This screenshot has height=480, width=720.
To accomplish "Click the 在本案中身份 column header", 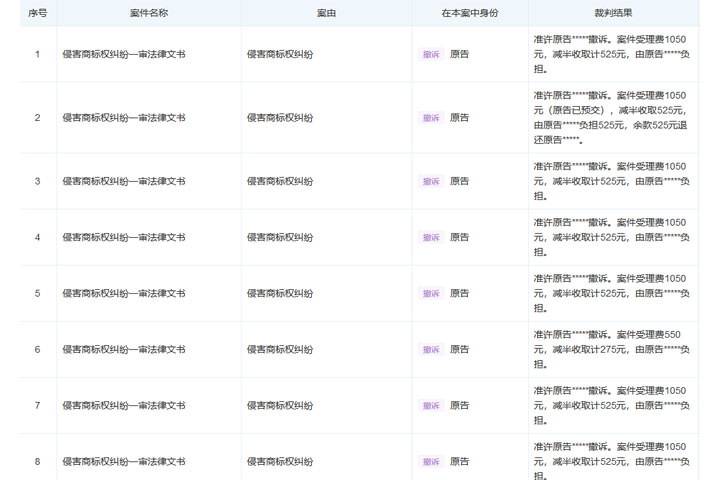I will coord(469,13).
